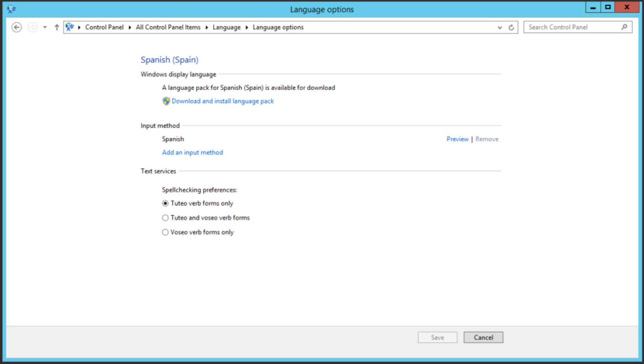Click the search magnifier icon
This screenshot has width=644, height=364.
(624, 27)
